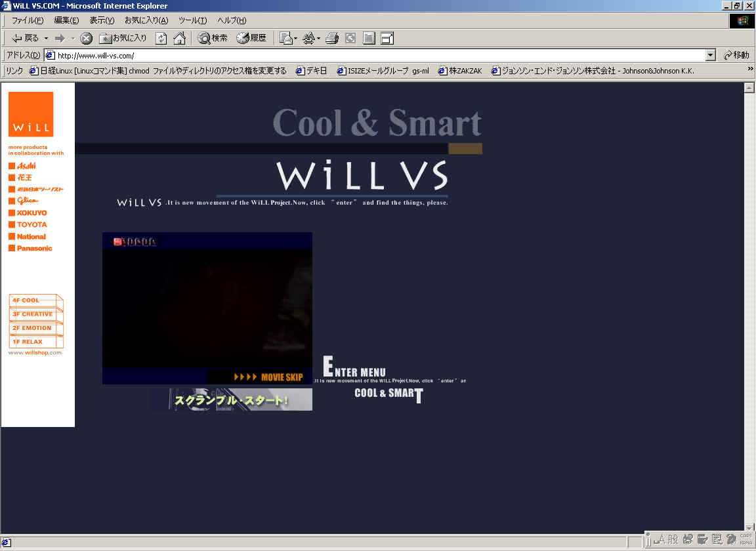
Task: Open the Favorites (お気に入り) toolbar button
Action: point(123,39)
